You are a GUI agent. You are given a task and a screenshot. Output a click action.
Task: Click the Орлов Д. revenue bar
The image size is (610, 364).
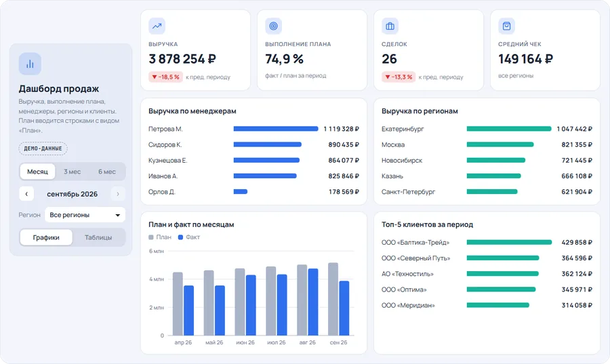[x=241, y=192]
